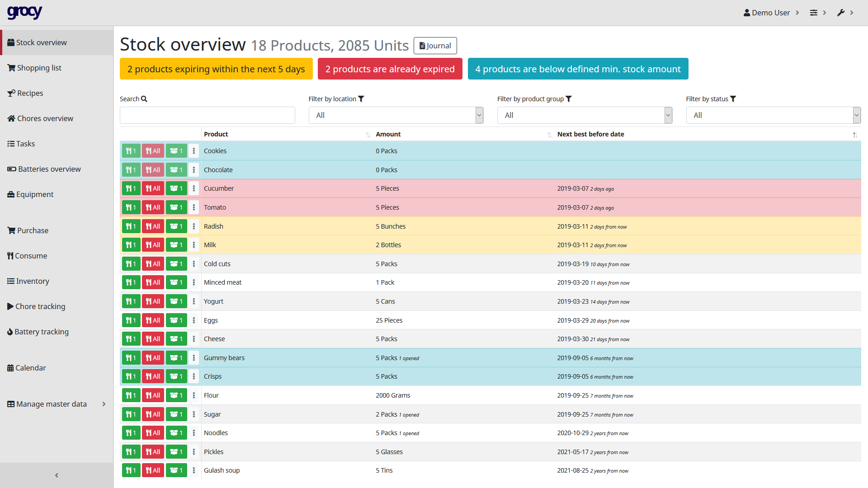
Task: Open the Filter by product group dropdown
Action: click(584, 115)
